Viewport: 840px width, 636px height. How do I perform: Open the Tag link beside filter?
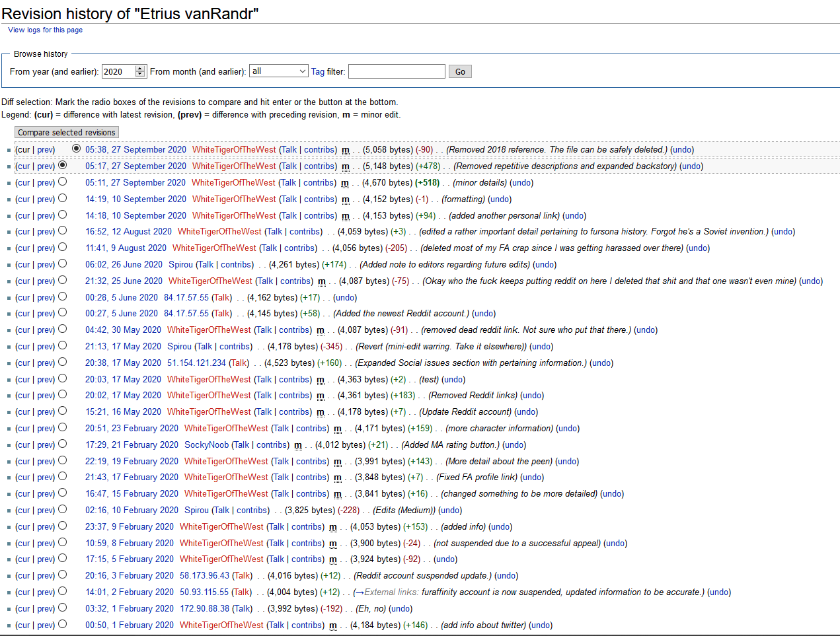coord(318,71)
